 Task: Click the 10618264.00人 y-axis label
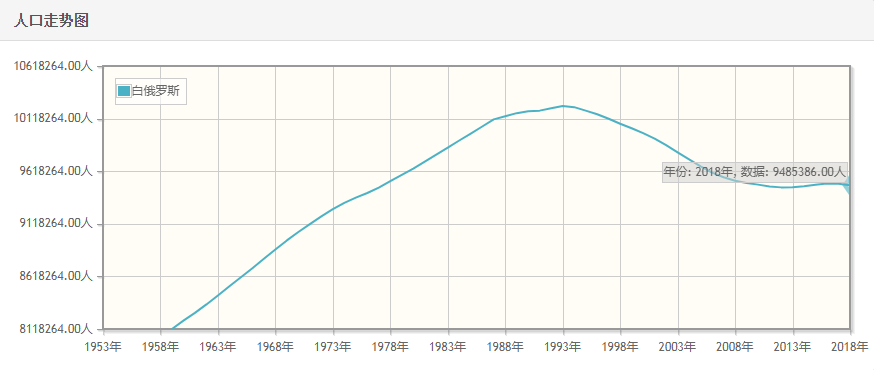tap(52, 66)
